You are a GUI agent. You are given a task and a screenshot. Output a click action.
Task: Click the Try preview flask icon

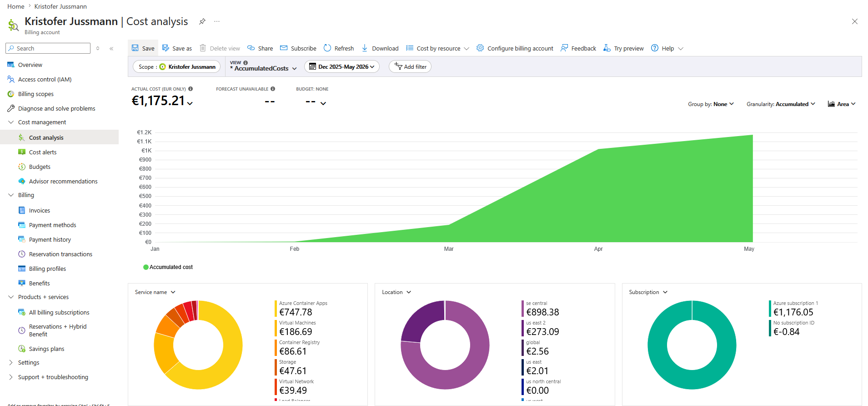tap(607, 48)
